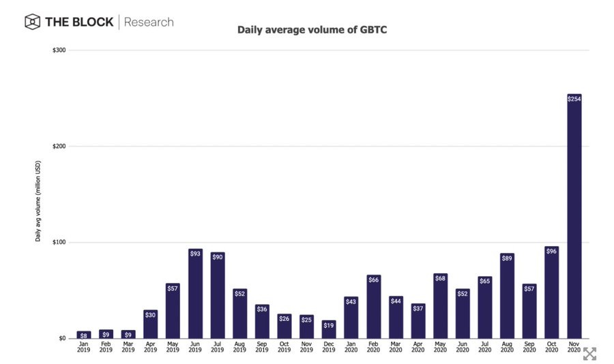Click the $36 value on Sep 2019 bar
This screenshot has height=364, width=614.
(x=262, y=309)
